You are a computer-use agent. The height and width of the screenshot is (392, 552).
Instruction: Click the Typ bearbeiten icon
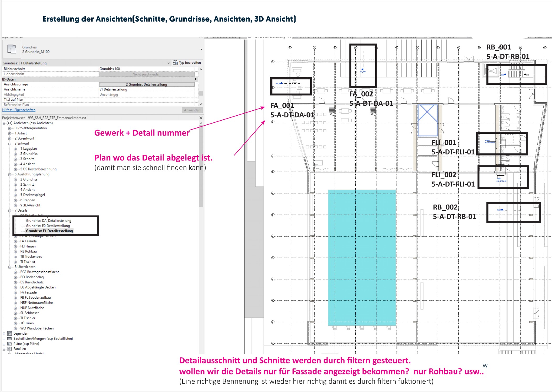pyautogui.click(x=175, y=63)
